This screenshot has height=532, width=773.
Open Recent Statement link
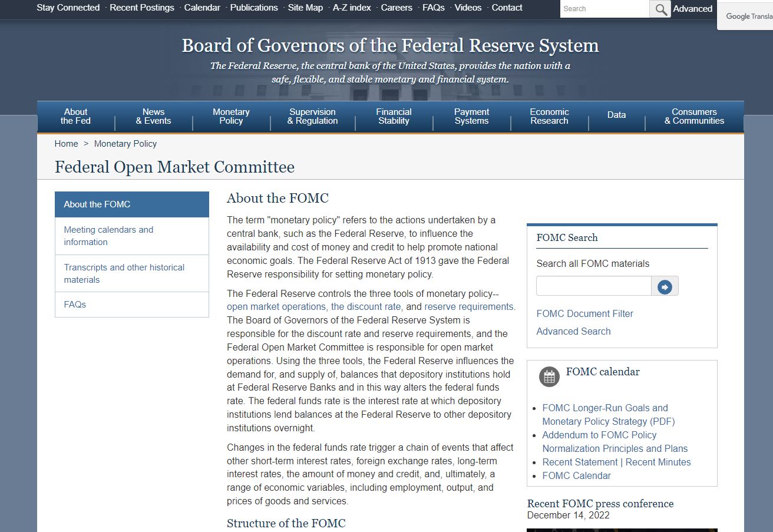click(580, 462)
